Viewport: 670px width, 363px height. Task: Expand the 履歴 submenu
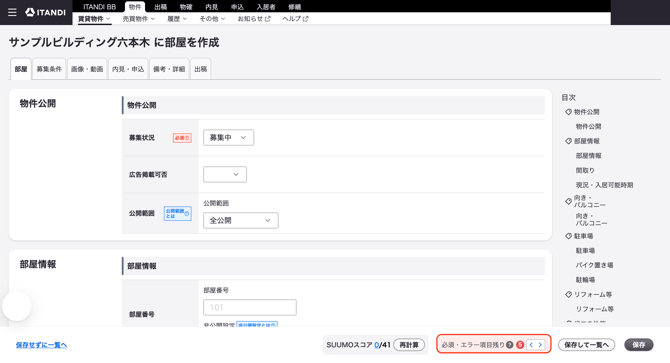(177, 19)
